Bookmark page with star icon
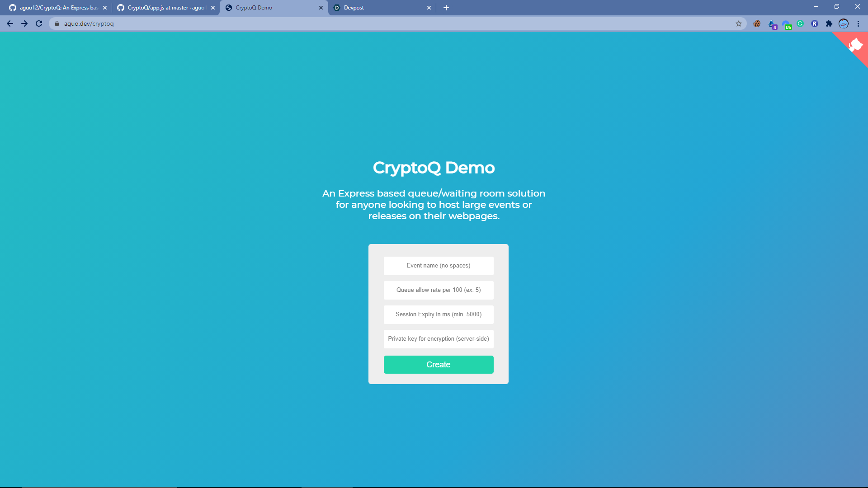This screenshot has width=868, height=488. (x=739, y=23)
